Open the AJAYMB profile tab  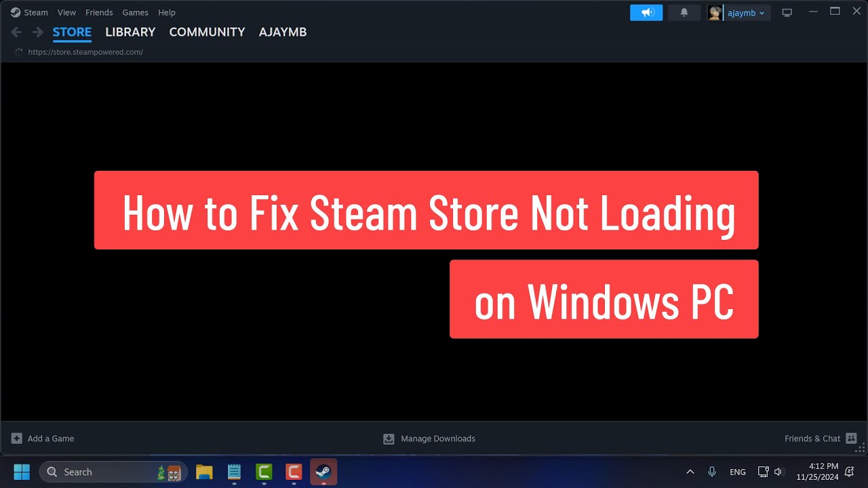(283, 32)
